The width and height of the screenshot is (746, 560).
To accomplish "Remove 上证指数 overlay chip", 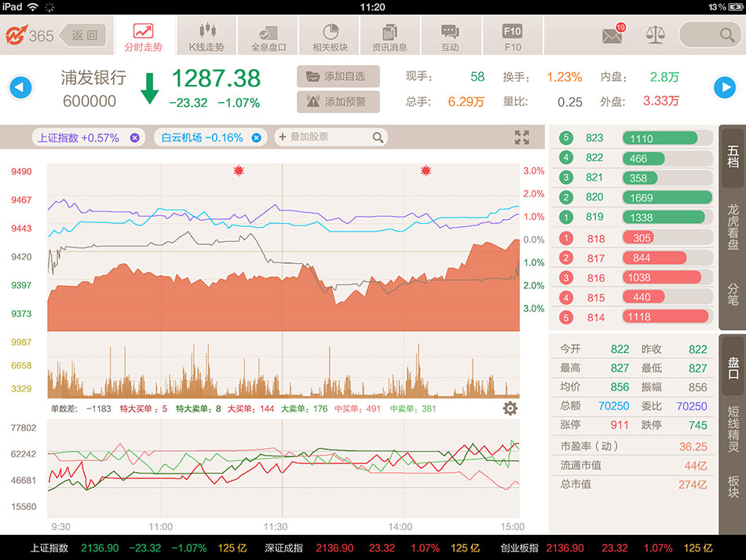I will [x=134, y=138].
